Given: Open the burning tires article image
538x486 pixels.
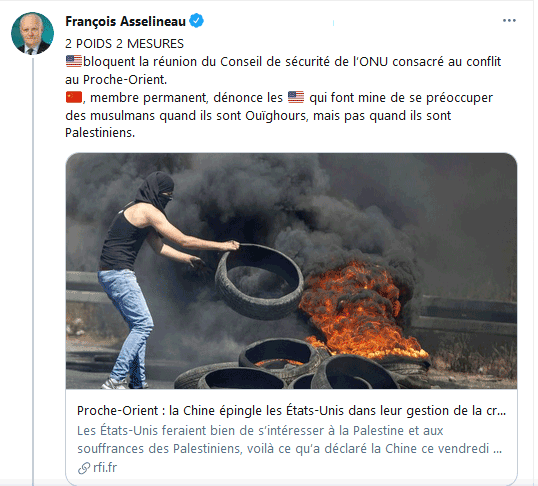Looking at the screenshot, I should click(x=291, y=271).
